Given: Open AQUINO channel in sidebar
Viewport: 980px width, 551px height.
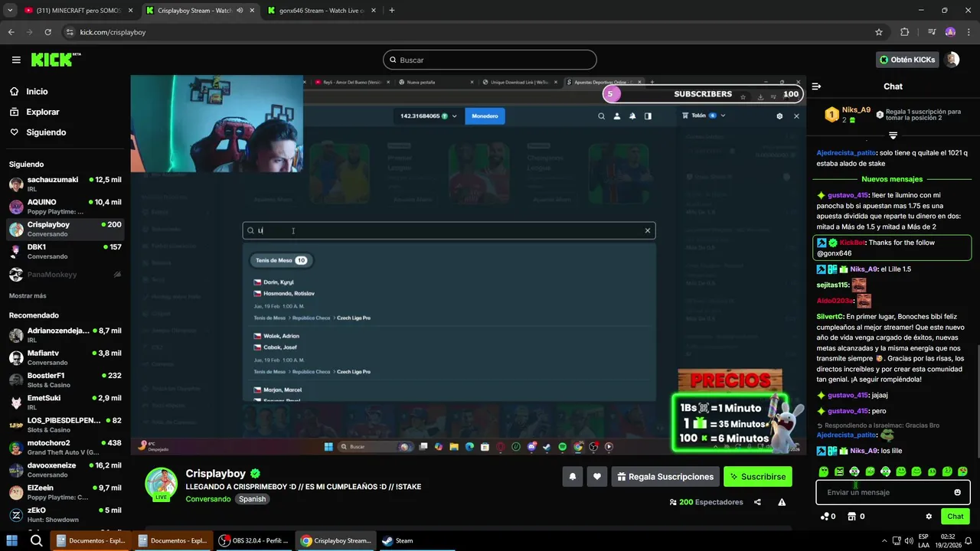Looking at the screenshot, I should click(x=65, y=207).
